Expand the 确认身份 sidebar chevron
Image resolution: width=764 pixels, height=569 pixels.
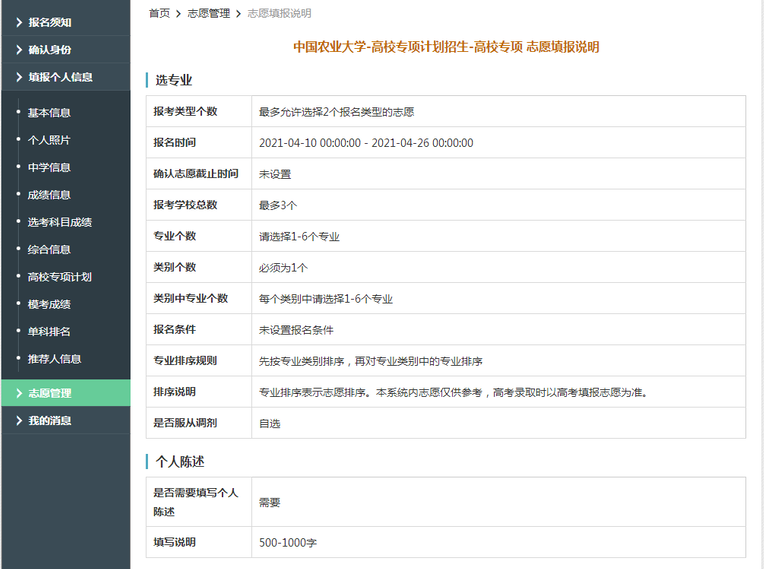(19, 50)
